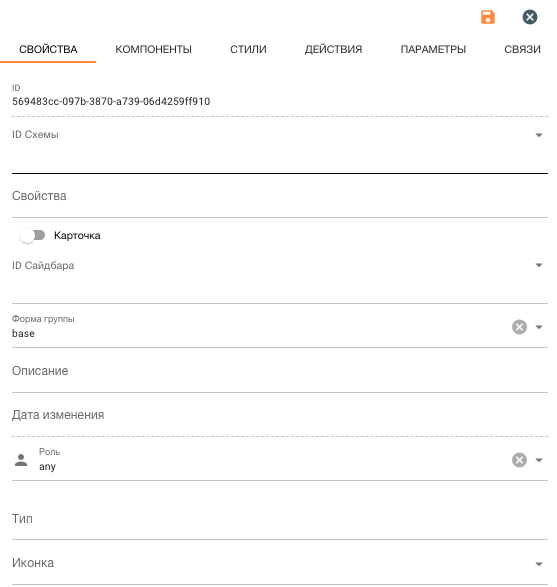Viewport: 557px width, 587px height.
Task: Click the orange save disk icon
Action: [488, 17]
